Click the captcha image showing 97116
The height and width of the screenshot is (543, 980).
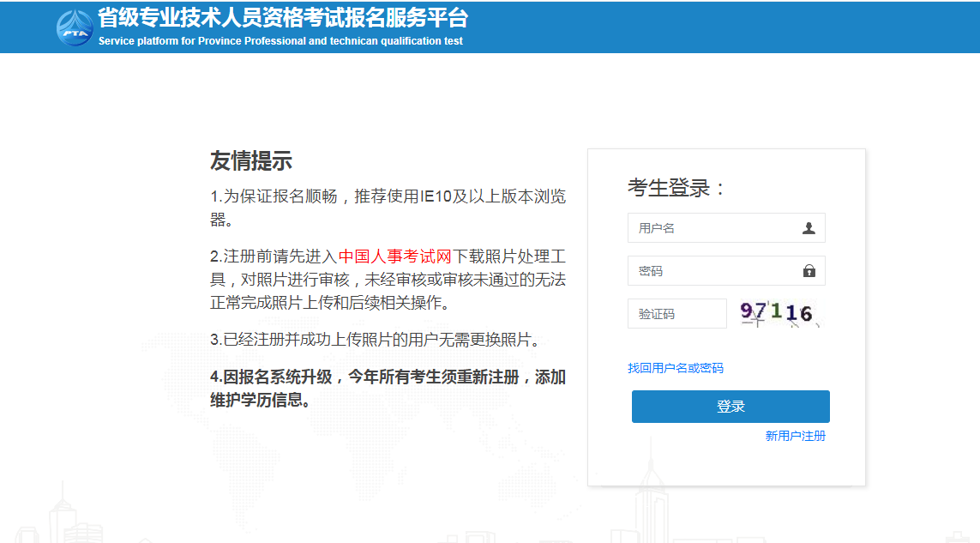pos(779,313)
